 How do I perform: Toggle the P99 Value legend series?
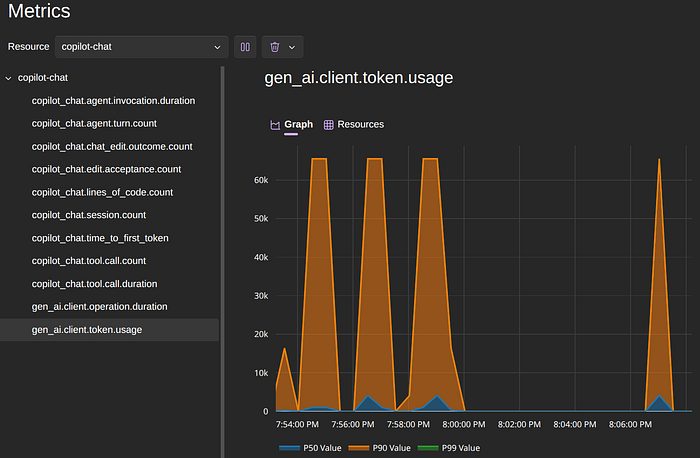click(x=449, y=448)
